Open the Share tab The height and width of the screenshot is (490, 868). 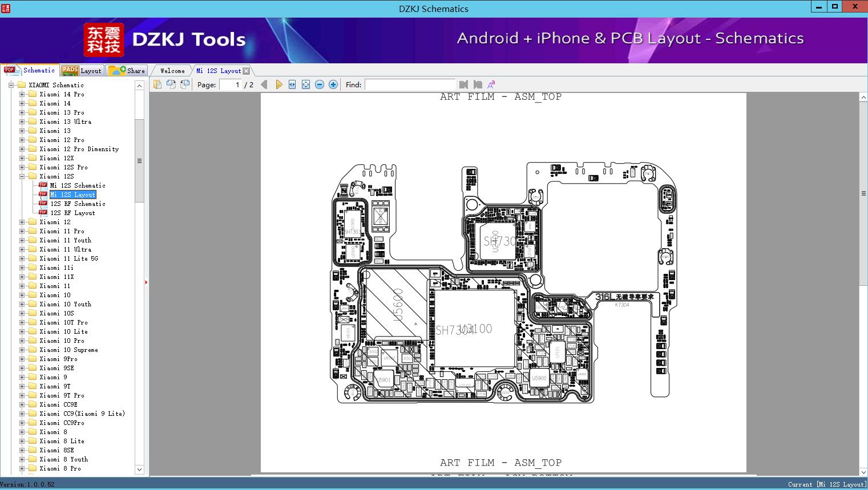(127, 71)
